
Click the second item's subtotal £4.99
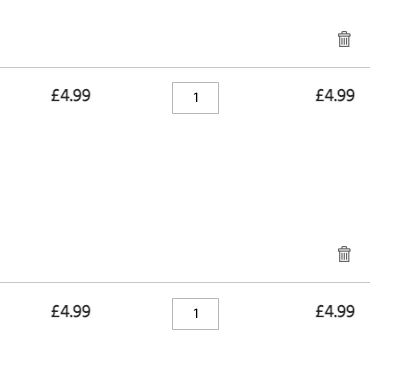tap(335, 311)
